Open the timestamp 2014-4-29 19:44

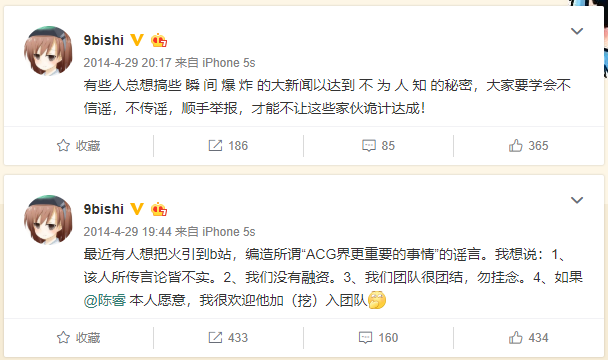127,232
